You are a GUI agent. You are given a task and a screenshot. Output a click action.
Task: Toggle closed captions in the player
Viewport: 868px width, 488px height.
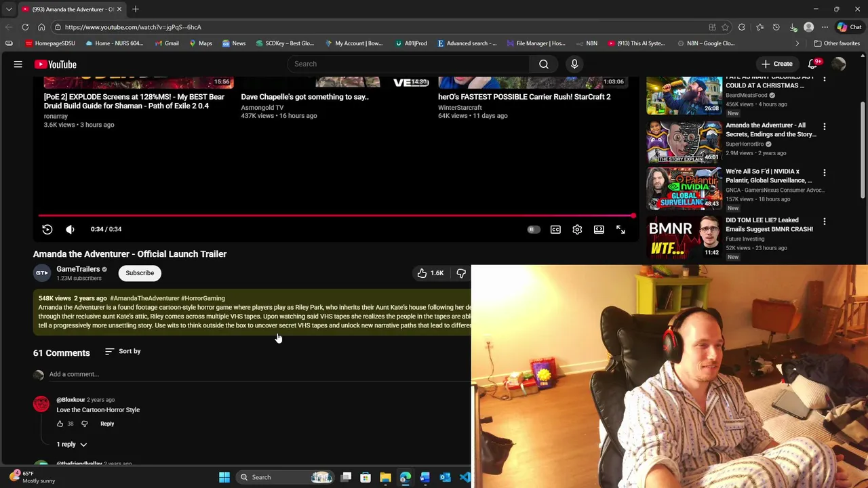tap(555, 230)
